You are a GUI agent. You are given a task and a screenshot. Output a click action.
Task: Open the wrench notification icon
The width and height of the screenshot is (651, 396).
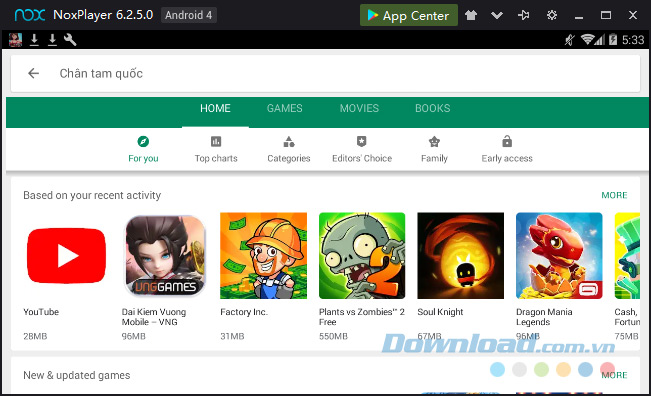[70, 40]
